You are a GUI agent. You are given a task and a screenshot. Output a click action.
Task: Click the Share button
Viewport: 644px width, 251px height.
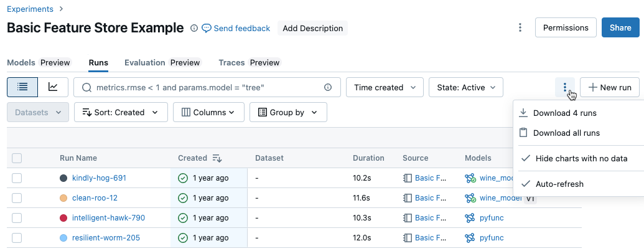(620, 28)
